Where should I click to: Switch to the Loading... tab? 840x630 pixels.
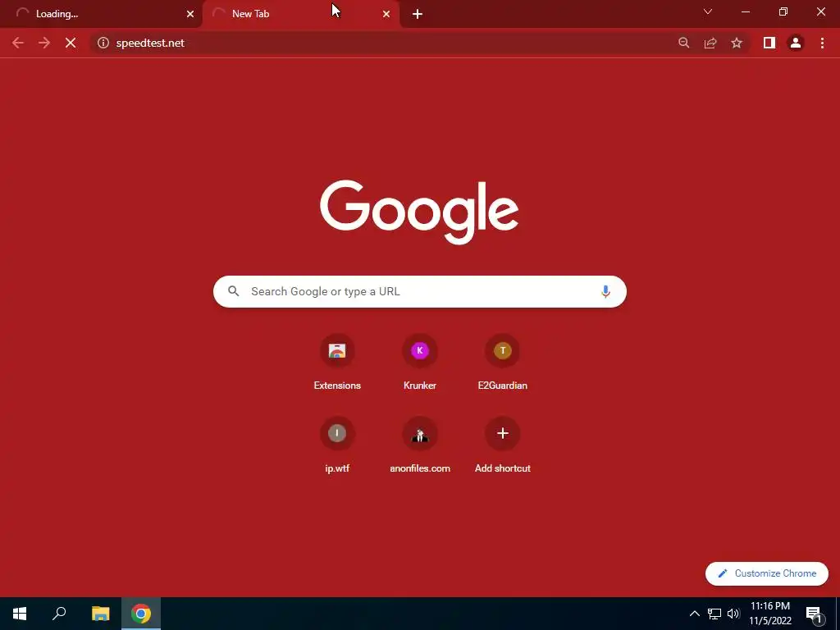[x=101, y=14]
